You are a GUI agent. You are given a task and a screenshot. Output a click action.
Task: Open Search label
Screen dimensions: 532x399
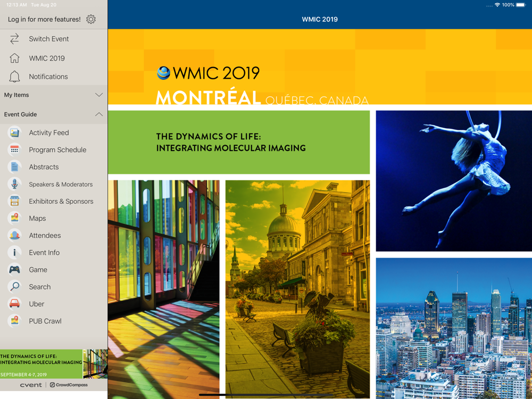point(40,287)
